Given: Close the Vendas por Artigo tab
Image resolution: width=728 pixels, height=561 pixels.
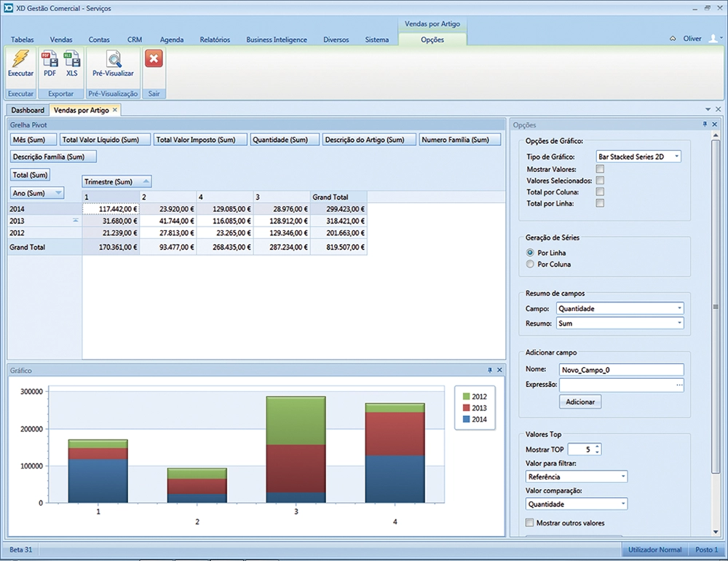Looking at the screenshot, I should click(x=115, y=110).
